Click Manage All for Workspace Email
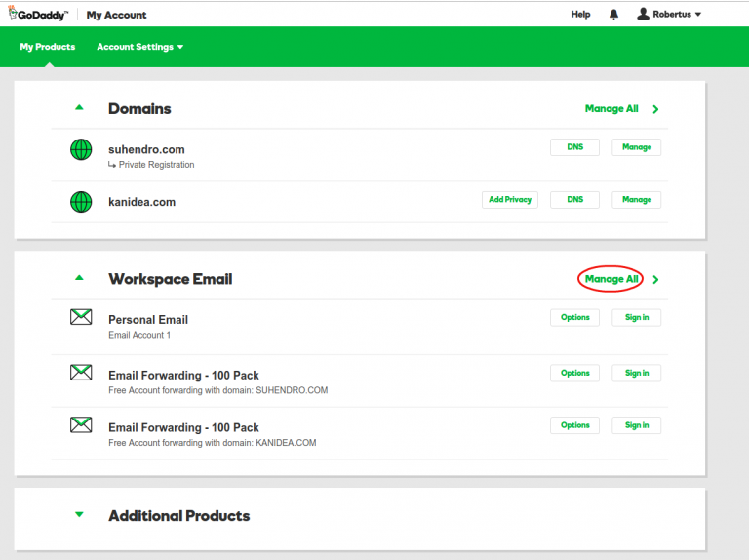This screenshot has height=560, width=749. 611,279
